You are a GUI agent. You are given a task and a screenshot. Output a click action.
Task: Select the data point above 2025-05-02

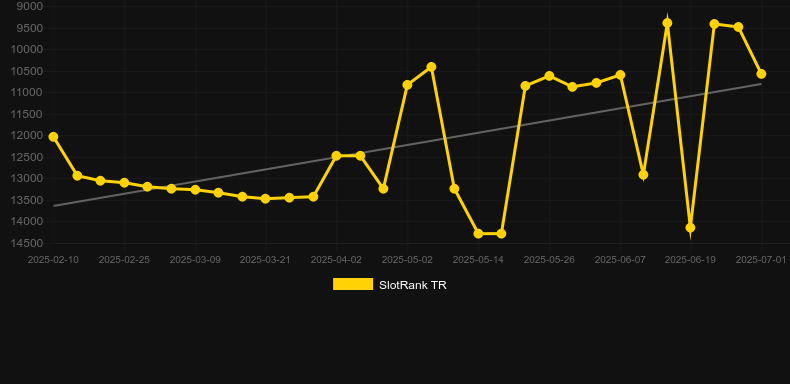[407, 85]
